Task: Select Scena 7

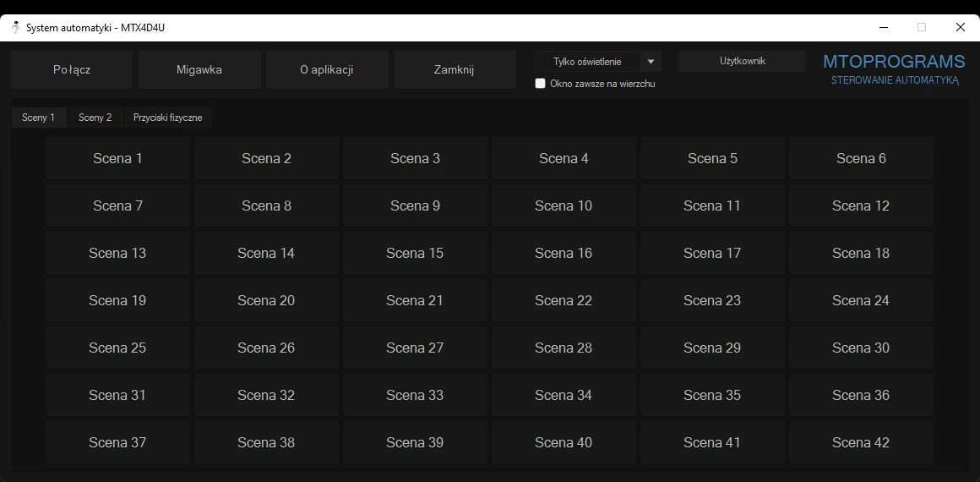Action: click(118, 206)
